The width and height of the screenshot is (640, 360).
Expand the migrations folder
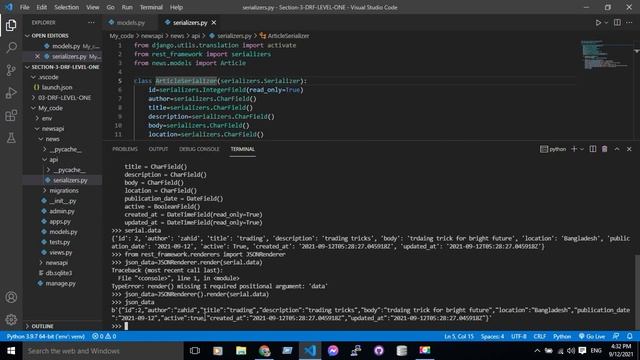tap(60, 190)
